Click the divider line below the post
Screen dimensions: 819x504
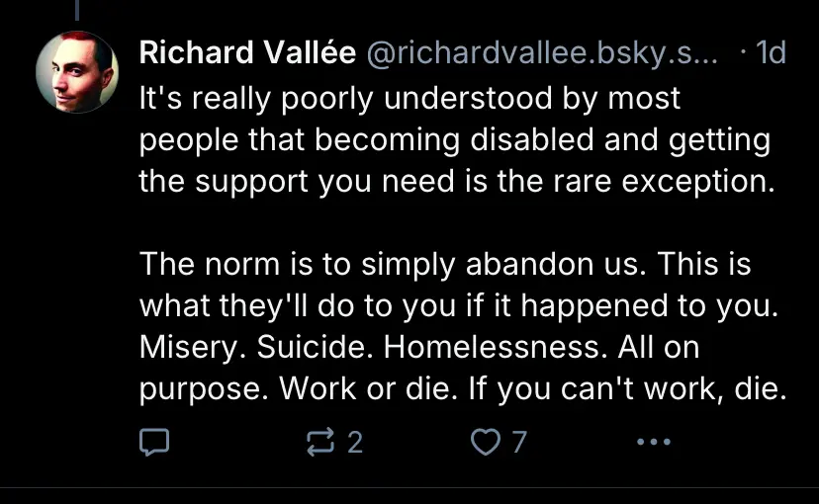point(409,488)
